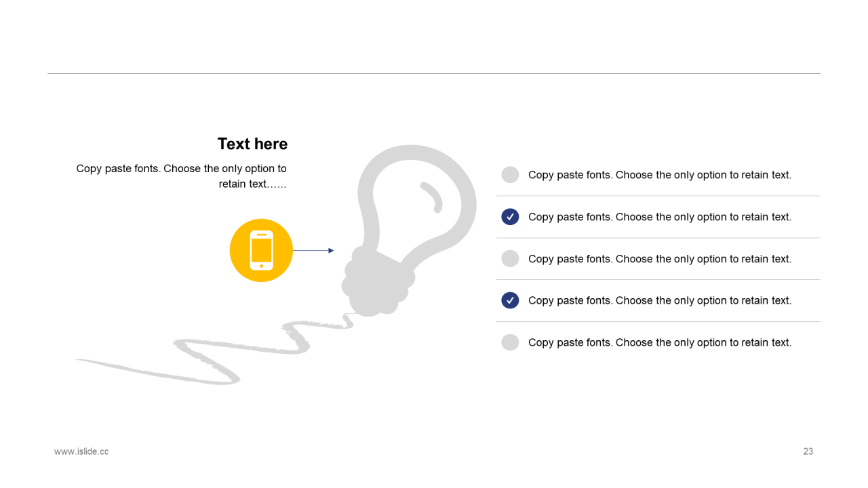The image size is (868, 488).
Task: Toggle the last gray circle in the list
Action: [510, 342]
